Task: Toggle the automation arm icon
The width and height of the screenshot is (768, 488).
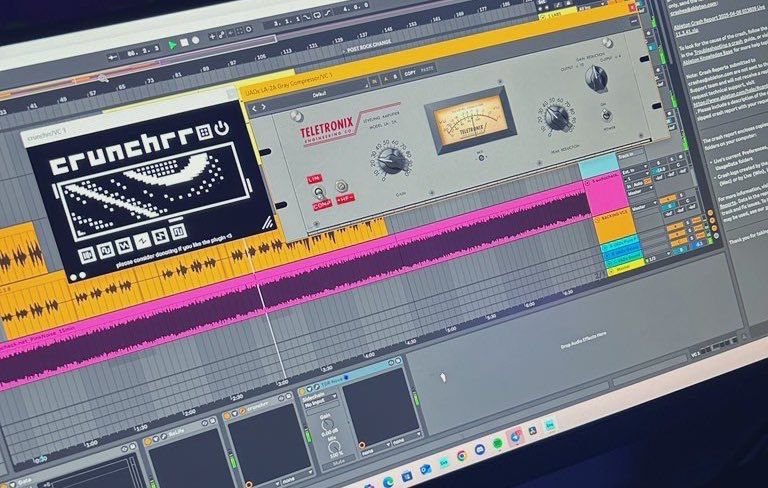Action: [222, 34]
